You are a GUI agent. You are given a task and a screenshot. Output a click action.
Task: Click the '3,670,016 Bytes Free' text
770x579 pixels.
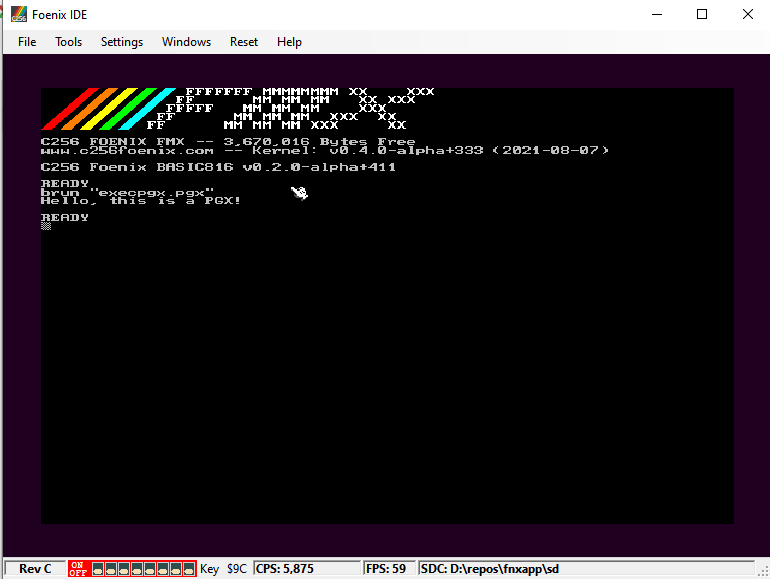click(x=320, y=141)
